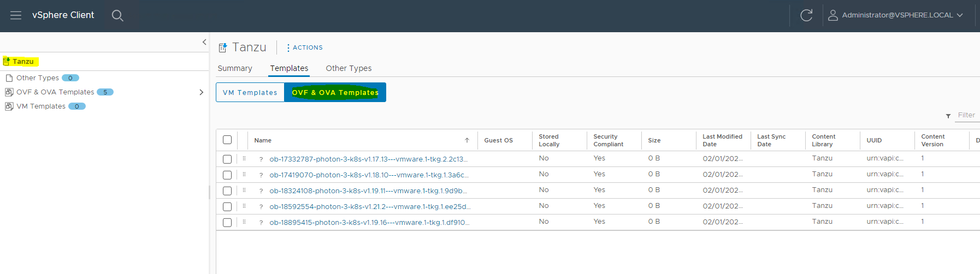Check the ob-17419070-photon row checkbox
The height and width of the screenshot is (274, 980).
coord(227,175)
